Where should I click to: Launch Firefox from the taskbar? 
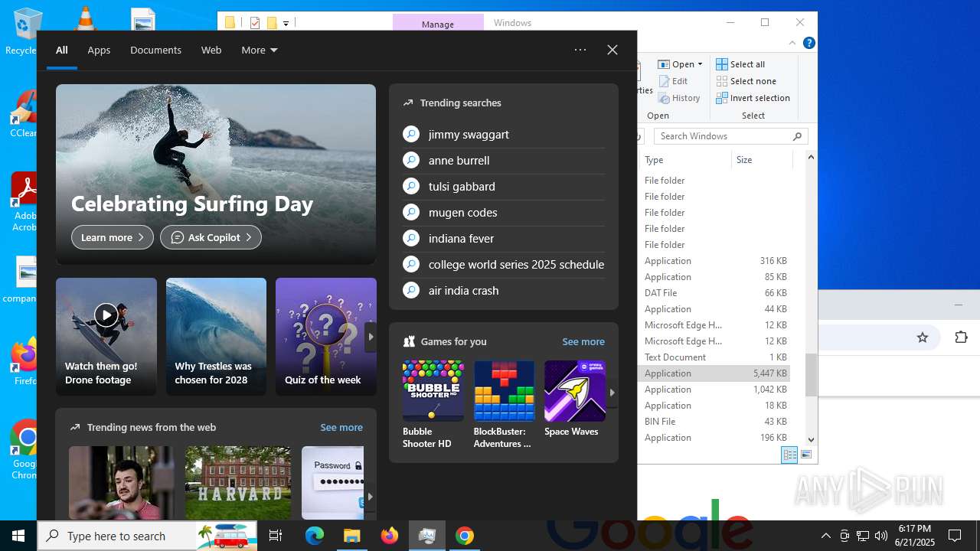pyautogui.click(x=390, y=536)
